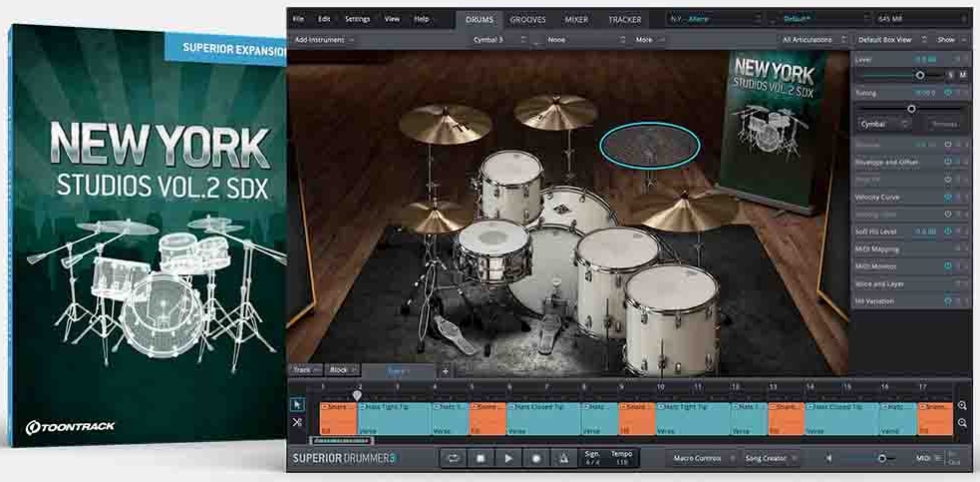Toggle the MIDI Monitor power button
This screenshot has height=482, width=980.
[948, 266]
